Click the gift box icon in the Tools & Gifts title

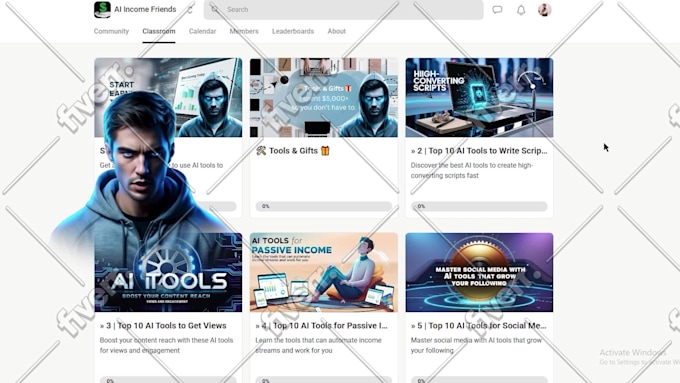[325, 151]
